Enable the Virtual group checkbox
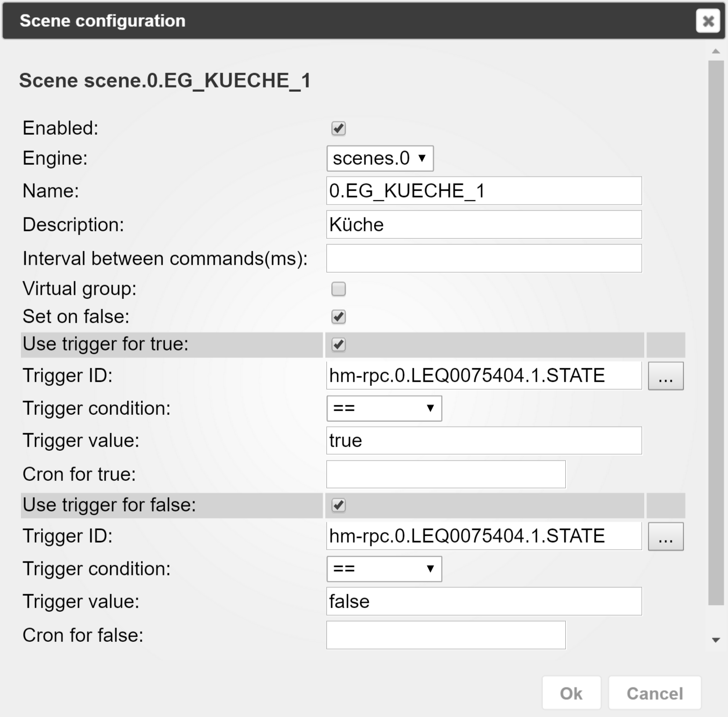 point(338,289)
